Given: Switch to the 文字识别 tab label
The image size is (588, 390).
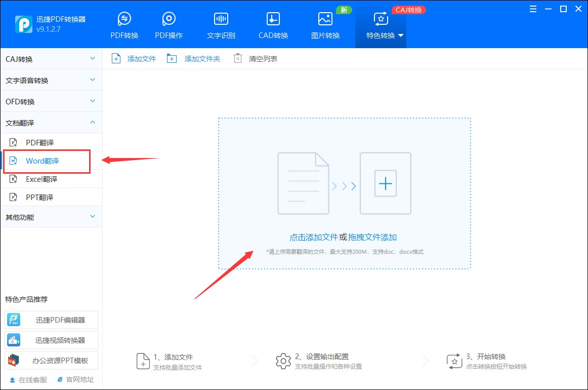Looking at the screenshot, I should 221,35.
